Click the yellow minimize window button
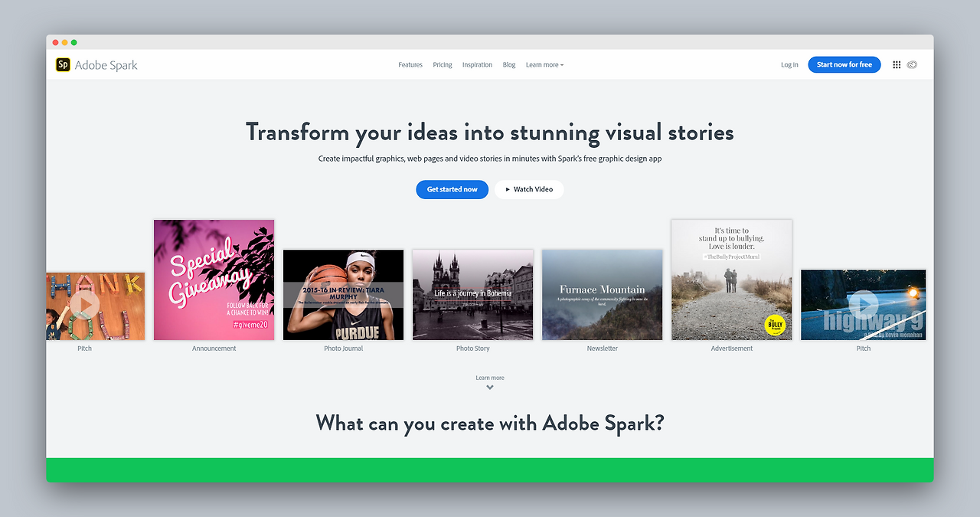 [x=65, y=42]
